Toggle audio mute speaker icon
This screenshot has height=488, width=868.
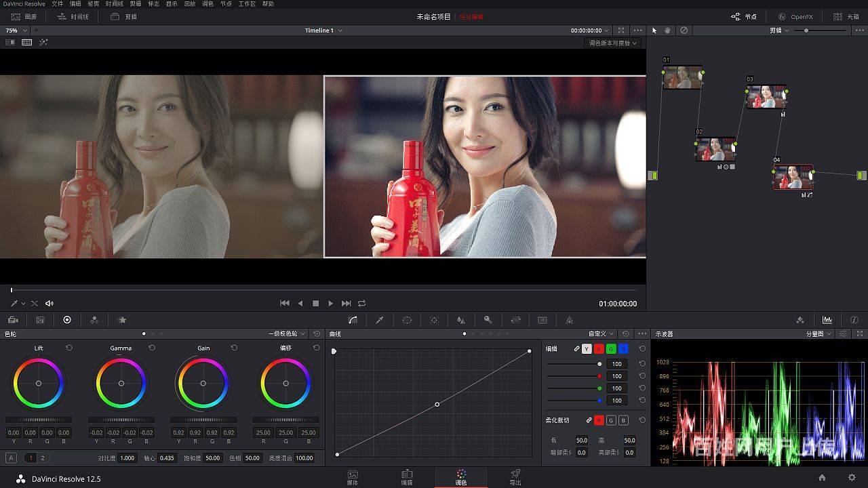pyautogui.click(x=50, y=304)
